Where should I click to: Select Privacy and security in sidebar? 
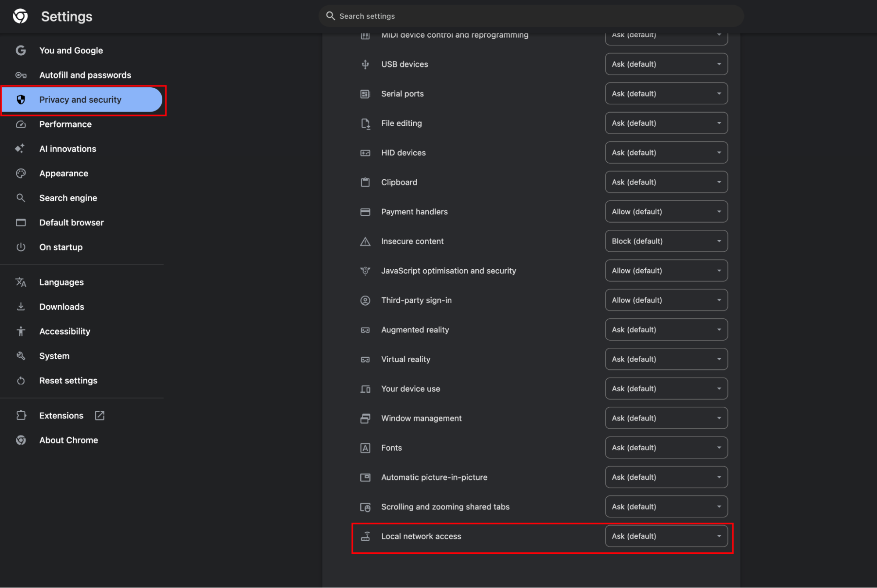[x=80, y=100]
